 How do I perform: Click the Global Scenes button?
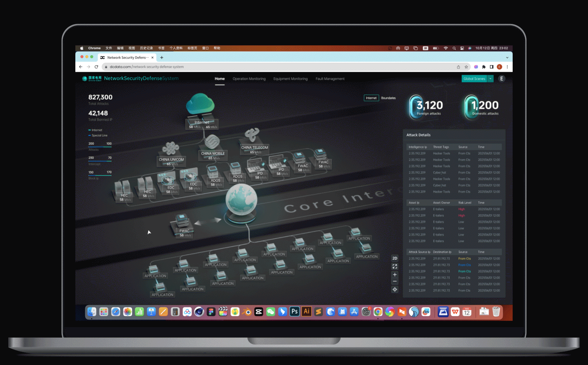(x=474, y=79)
